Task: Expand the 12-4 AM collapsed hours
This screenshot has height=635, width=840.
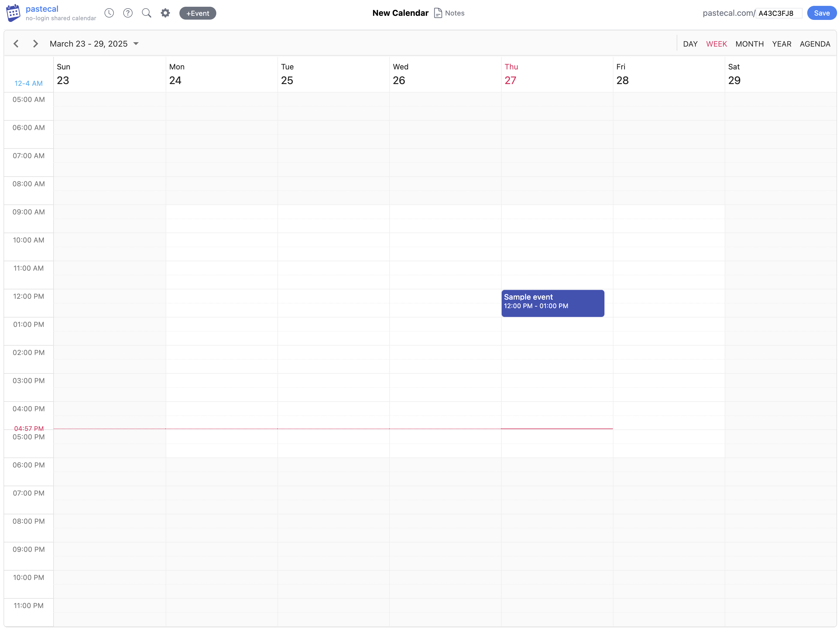Action: (28, 83)
